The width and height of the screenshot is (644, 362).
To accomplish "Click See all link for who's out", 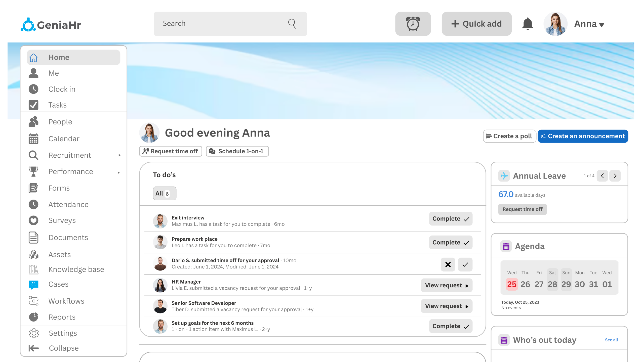I will (x=611, y=340).
